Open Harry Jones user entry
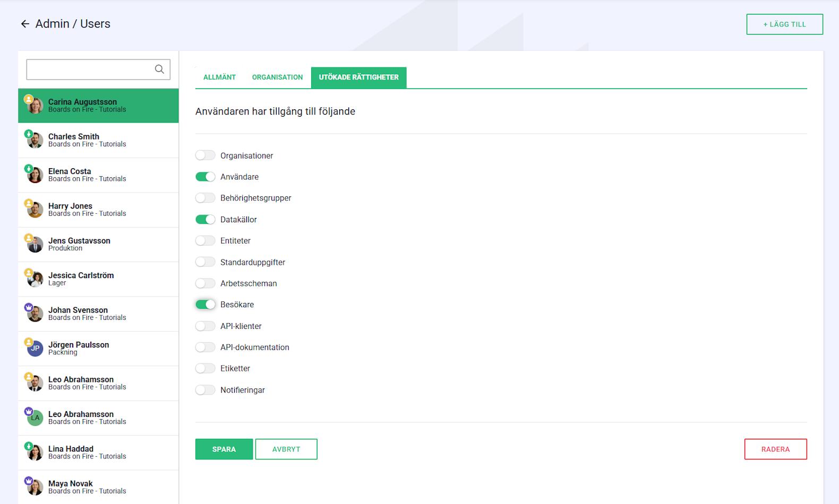Viewport: 839px width, 504px height. (x=98, y=210)
